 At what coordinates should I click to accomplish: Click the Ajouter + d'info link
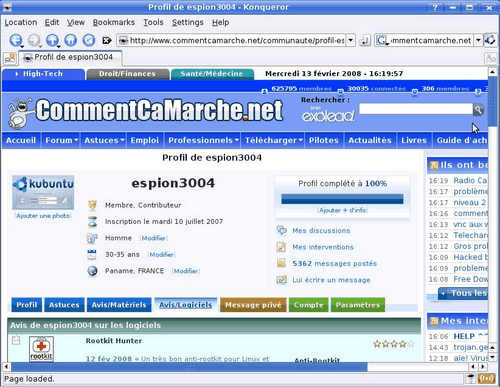coord(342,210)
